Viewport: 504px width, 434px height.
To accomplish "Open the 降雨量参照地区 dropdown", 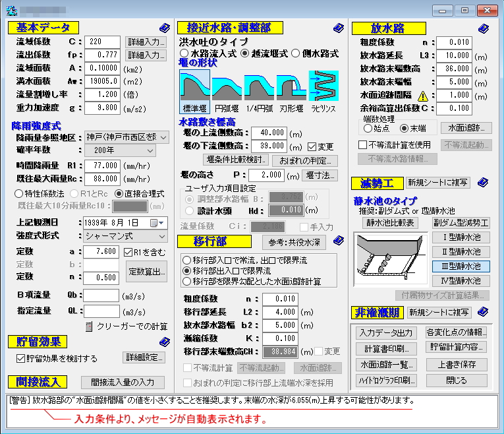I will 126,137.
